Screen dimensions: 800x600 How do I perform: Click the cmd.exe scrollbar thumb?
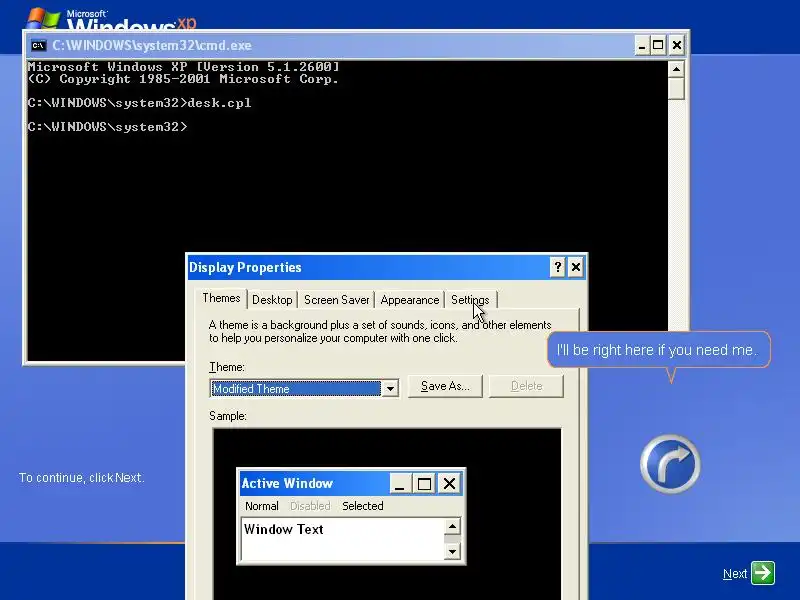[676, 89]
